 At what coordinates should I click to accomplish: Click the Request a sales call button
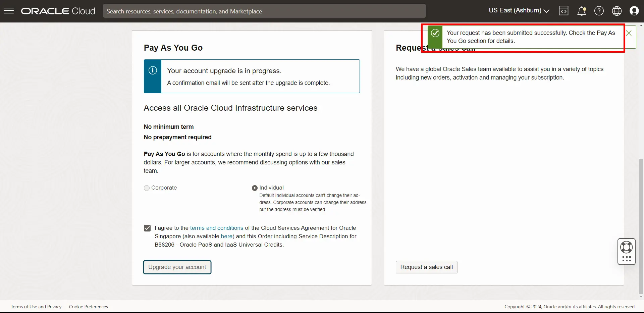pos(426,267)
